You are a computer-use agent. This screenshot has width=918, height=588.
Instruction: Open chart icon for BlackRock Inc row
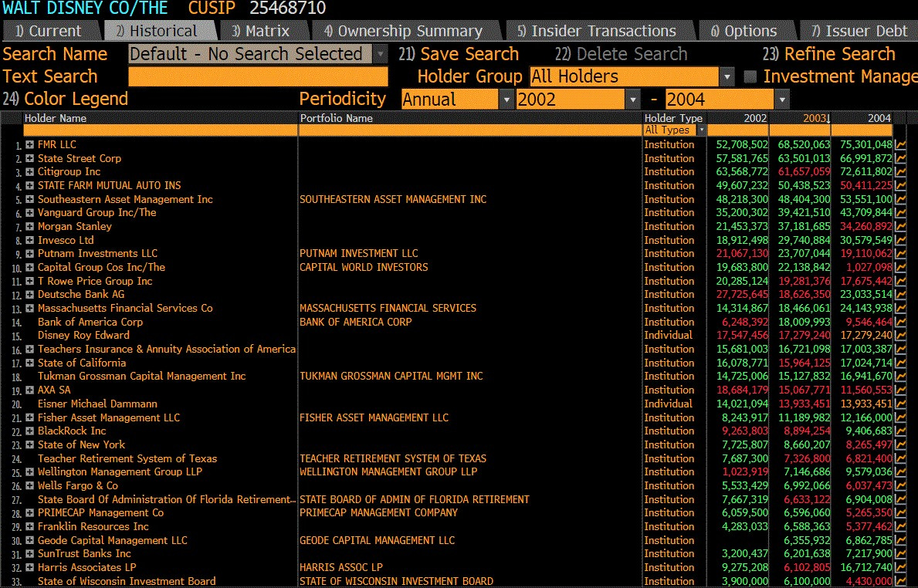point(900,431)
